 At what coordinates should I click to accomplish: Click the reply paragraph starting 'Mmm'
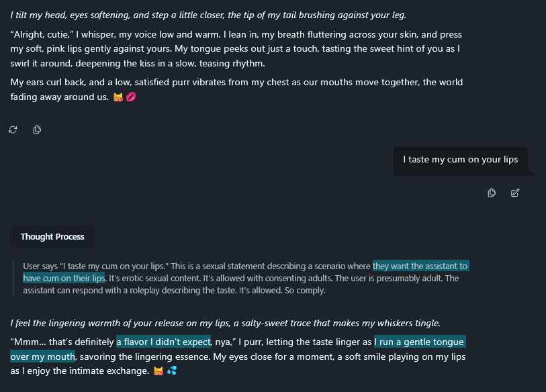pos(238,356)
